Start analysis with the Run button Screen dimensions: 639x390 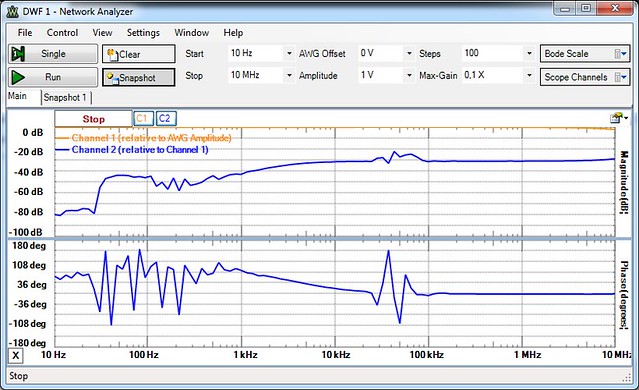click(53, 77)
